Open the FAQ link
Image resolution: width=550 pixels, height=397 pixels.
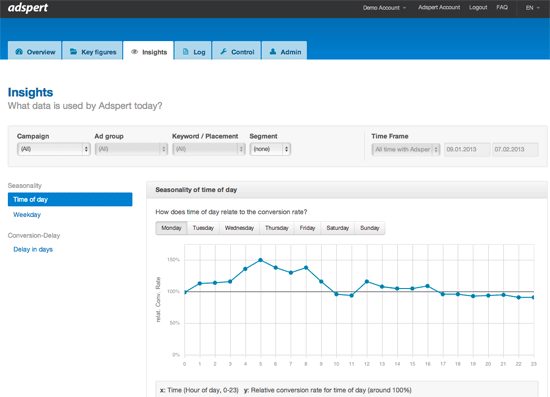tap(502, 7)
